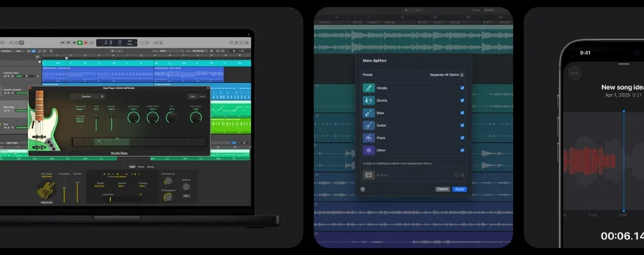Click Apply in the Stem Splitter dialog
The height and width of the screenshot is (255, 644).
click(459, 189)
